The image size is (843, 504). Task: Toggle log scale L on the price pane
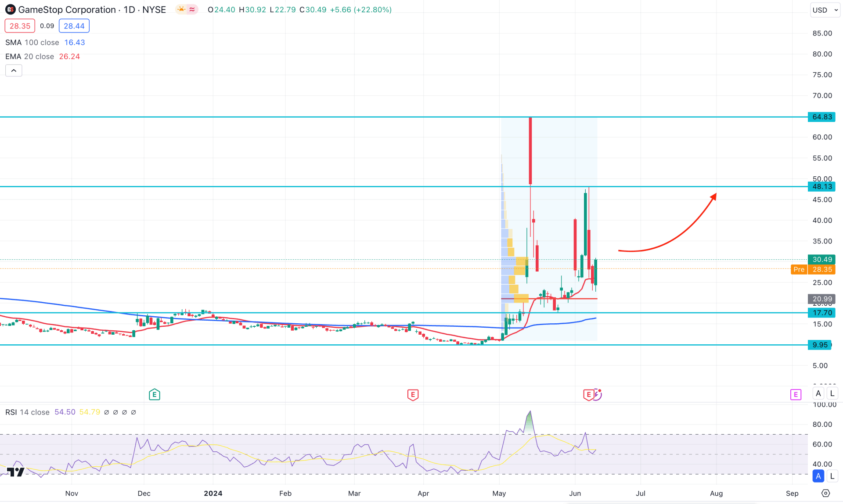pyautogui.click(x=832, y=393)
